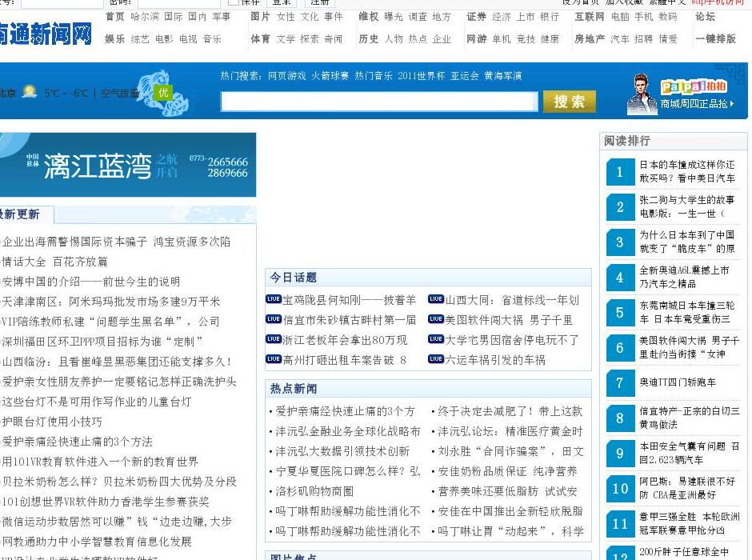
Task: Click LIVE icon before 美图软件闯大祸 in 今日话题
Action: 436,319
